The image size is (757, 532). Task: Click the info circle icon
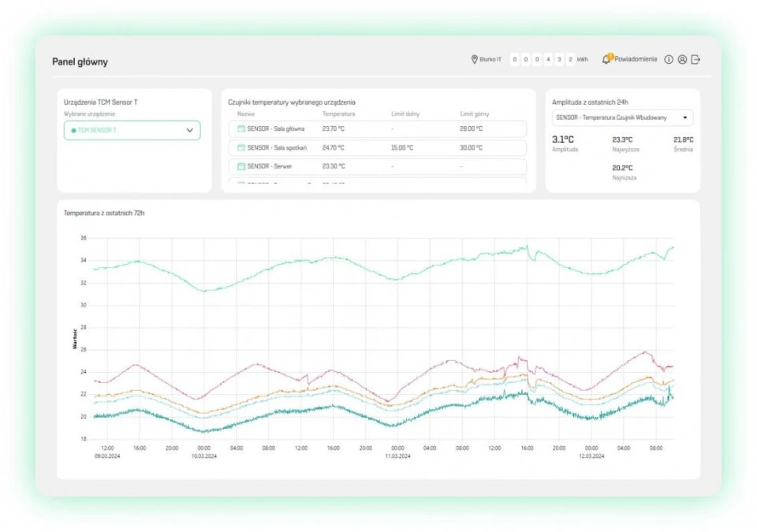669,59
